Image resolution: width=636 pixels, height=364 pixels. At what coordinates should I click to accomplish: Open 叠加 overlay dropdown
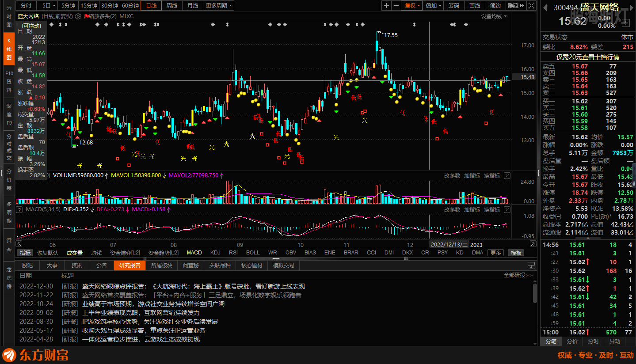click(433, 6)
